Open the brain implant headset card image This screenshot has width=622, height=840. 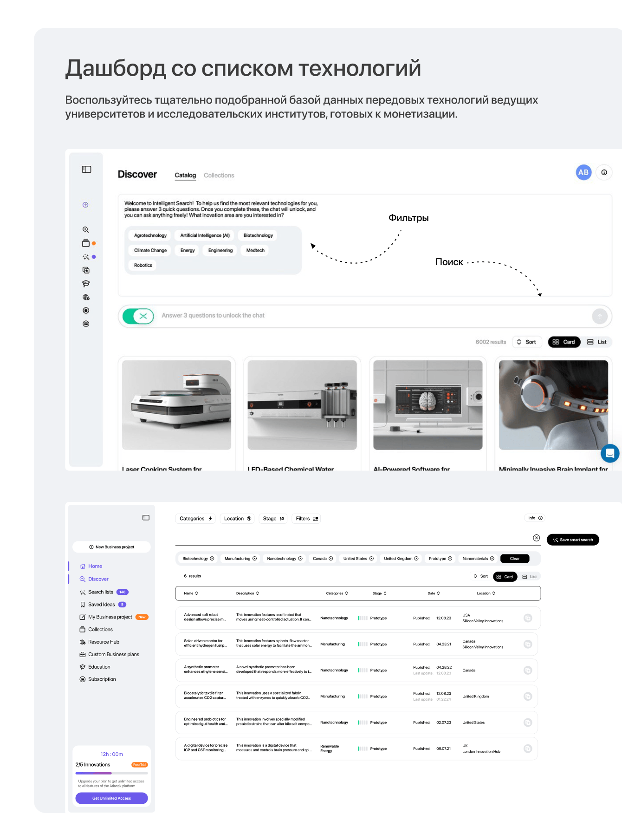553,405
